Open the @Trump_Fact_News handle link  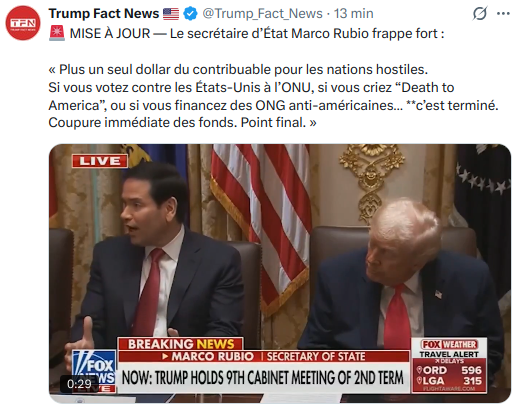click(x=263, y=14)
